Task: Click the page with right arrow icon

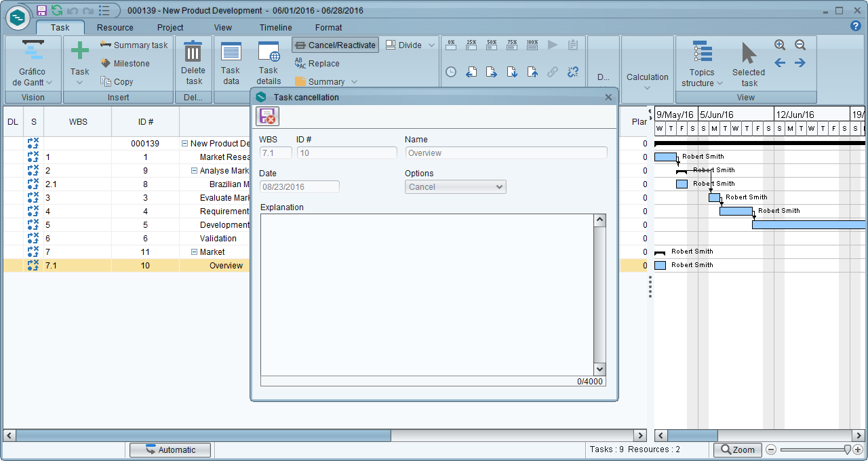Action: coord(492,72)
